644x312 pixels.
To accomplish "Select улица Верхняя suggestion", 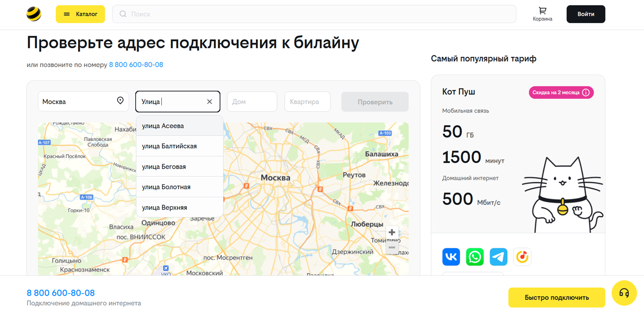I will (x=179, y=208).
